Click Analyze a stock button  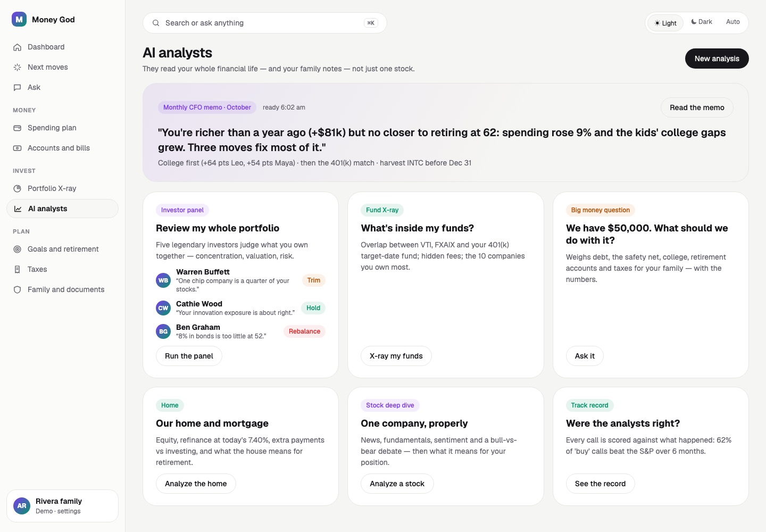click(397, 484)
